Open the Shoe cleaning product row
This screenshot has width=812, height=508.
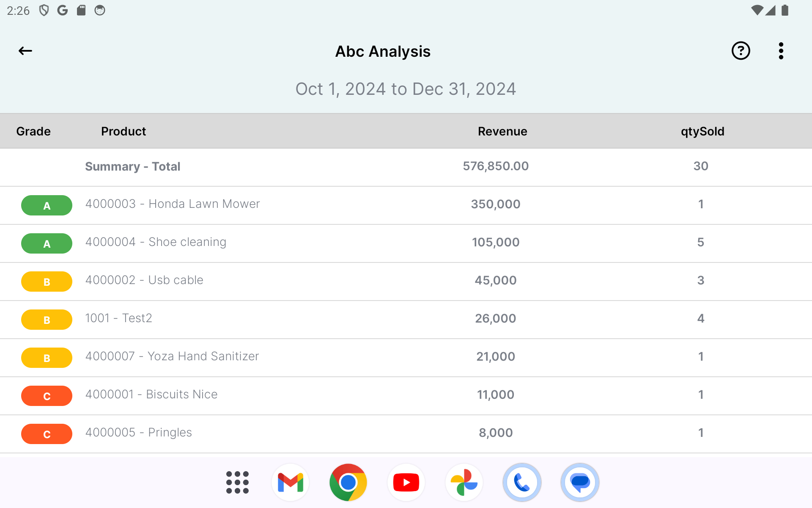coord(156,242)
